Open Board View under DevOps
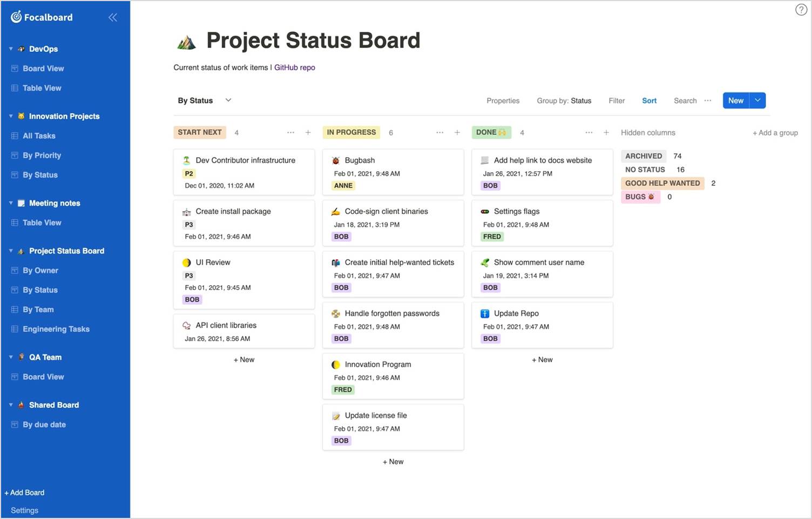Image resolution: width=812 pixels, height=519 pixels. [x=43, y=68]
